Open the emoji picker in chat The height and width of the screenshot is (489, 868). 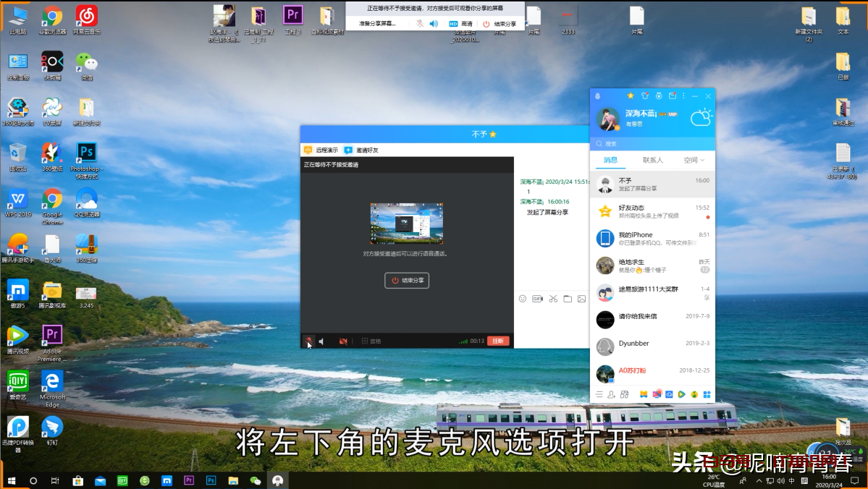523,299
